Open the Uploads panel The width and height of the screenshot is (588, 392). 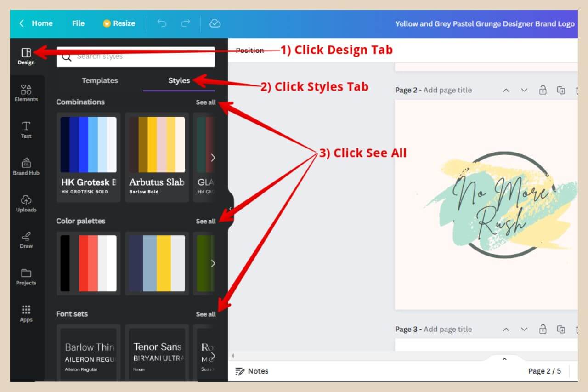pos(26,203)
